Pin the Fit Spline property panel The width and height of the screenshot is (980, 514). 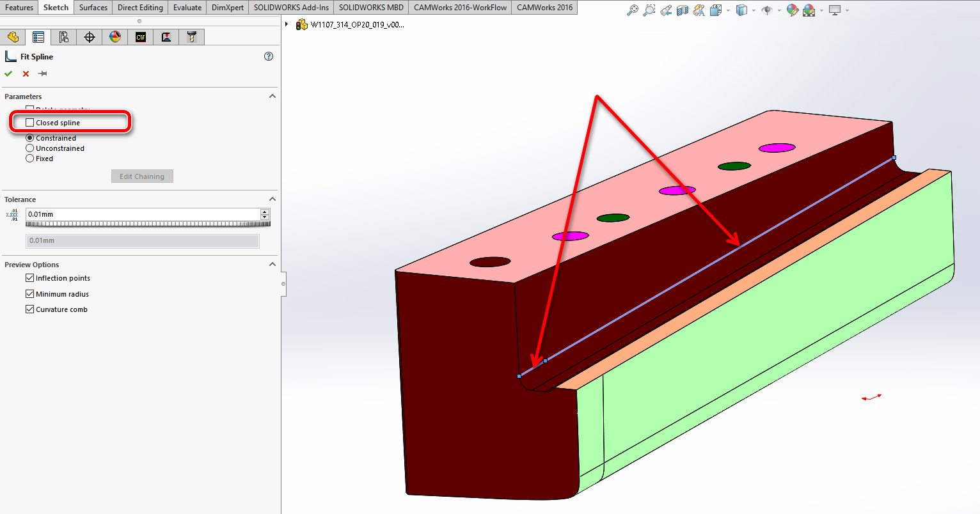[43, 74]
